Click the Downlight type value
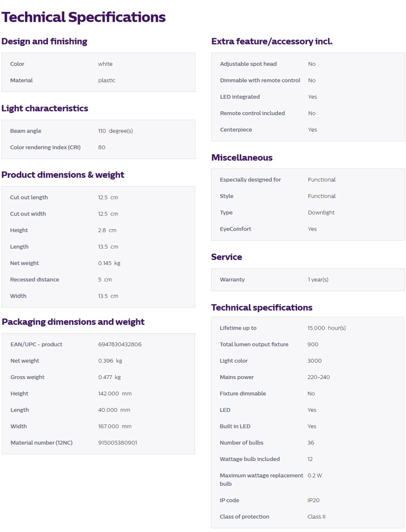The image size is (406, 532). pyautogui.click(x=321, y=212)
